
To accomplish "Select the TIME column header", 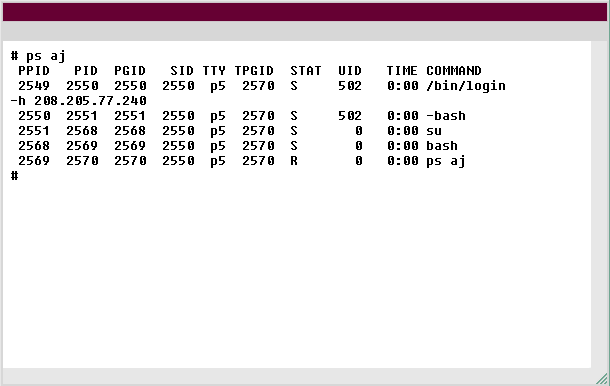I will (x=402, y=71).
